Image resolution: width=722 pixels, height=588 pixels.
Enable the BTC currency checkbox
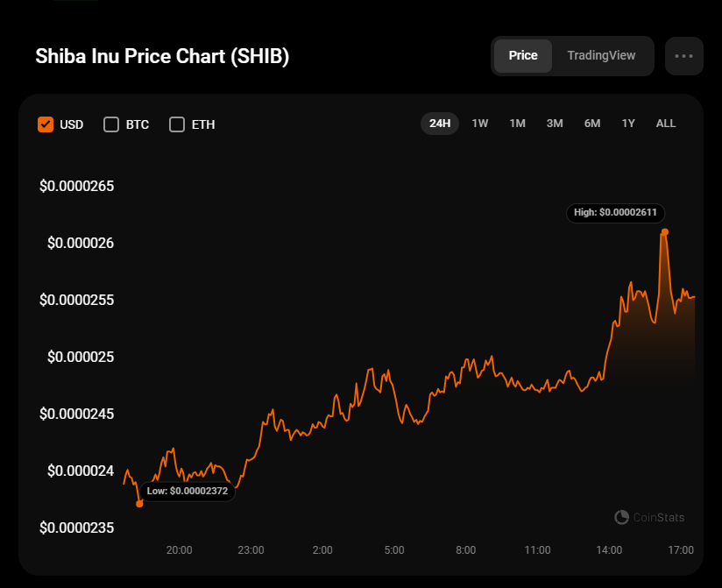coord(111,124)
